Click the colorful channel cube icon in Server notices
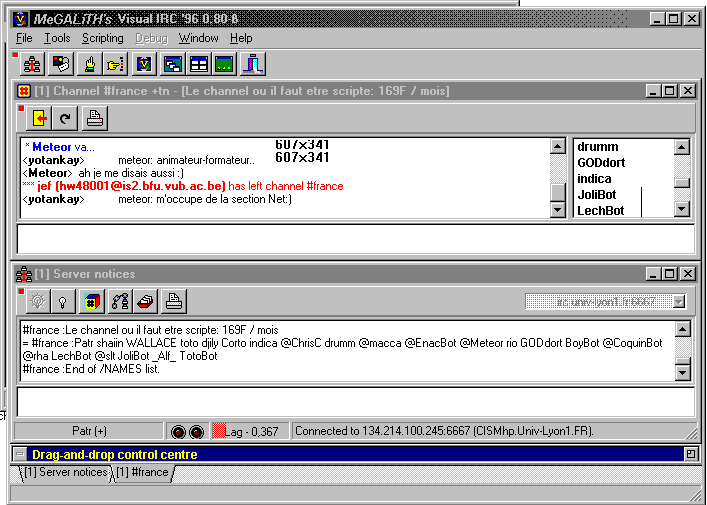This screenshot has width=707, height=505. [x=92, y=301]
